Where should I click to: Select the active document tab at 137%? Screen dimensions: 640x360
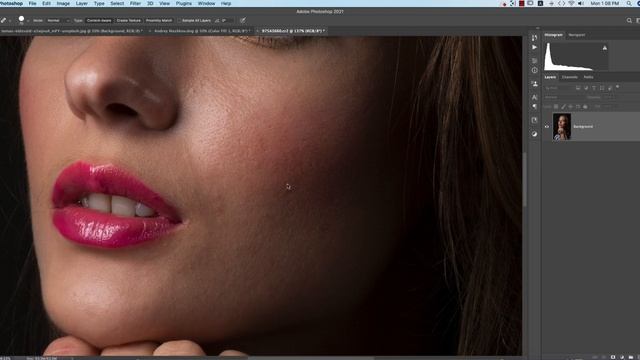293,31
